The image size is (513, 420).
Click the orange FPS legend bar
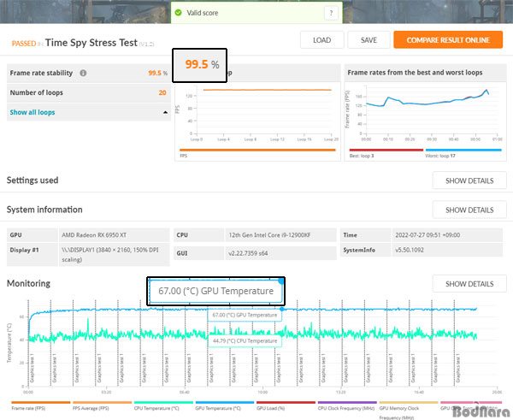click(x=255, y=151)
